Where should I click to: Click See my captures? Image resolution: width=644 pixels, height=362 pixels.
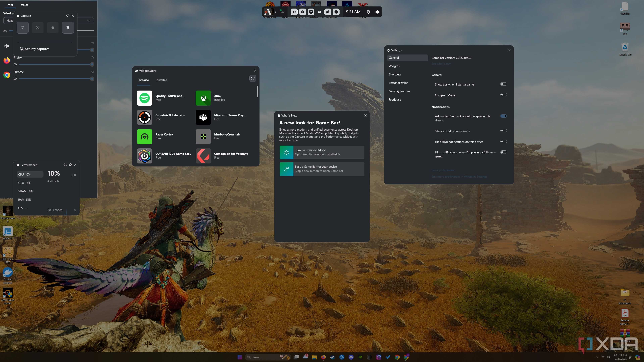[x=35, y=49]
